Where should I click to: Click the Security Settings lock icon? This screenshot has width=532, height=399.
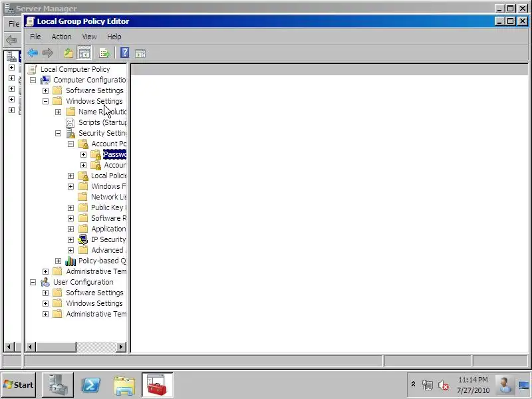pyautogui.click(x=70, y=133)
